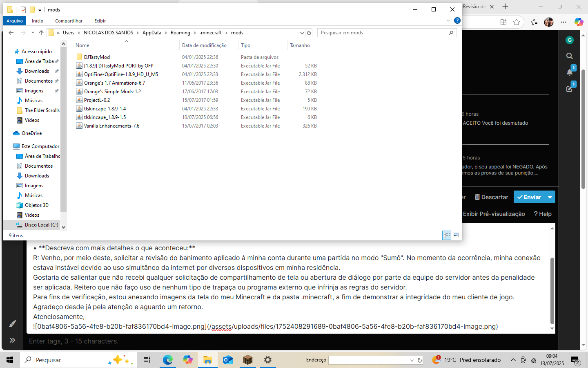Switch to Revisão de browser tab
Image resolution: width=588 pixels, height=368 pixels.
point(474,7)
